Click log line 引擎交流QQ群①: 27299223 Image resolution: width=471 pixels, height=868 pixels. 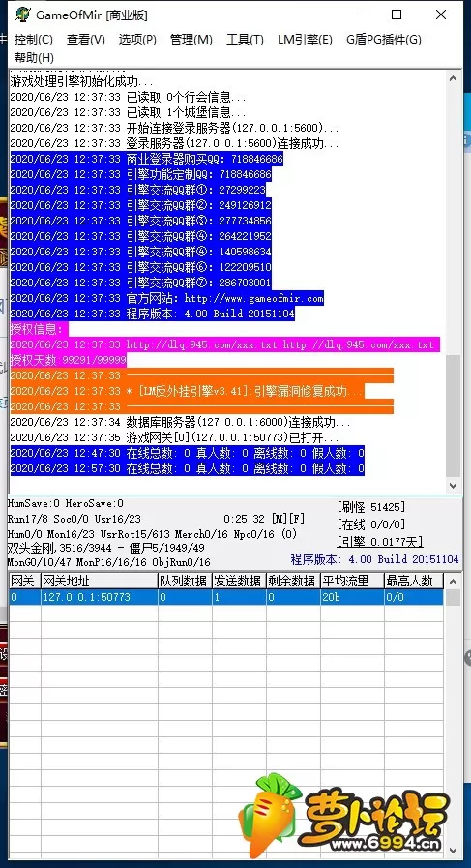(137, 191)
